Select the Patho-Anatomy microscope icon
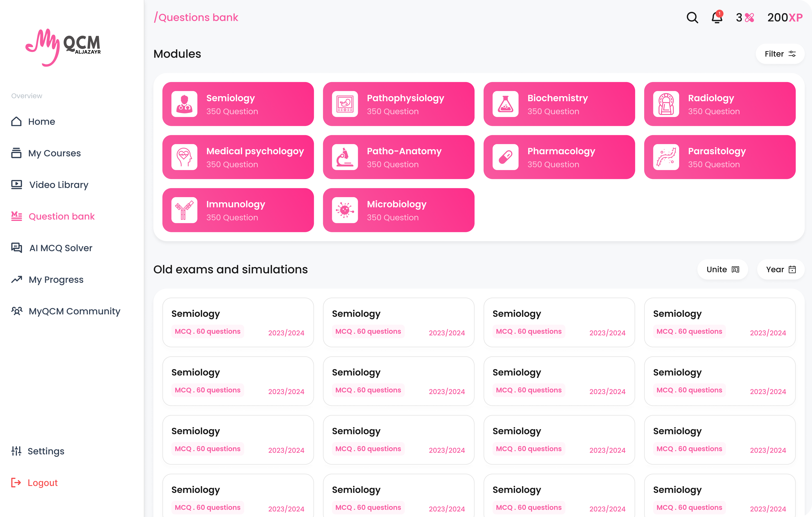 (x=345, y=157)
